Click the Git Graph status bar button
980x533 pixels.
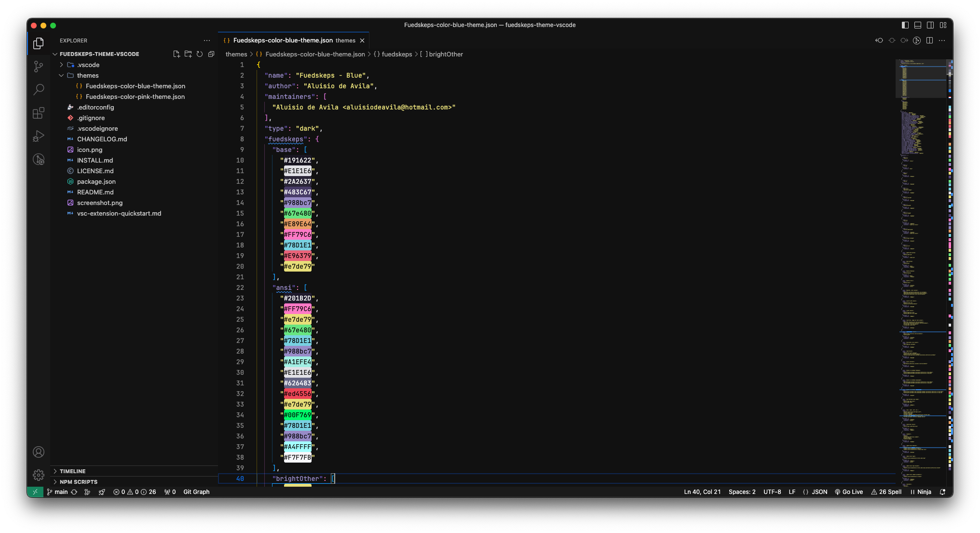[x=196, y=492]
